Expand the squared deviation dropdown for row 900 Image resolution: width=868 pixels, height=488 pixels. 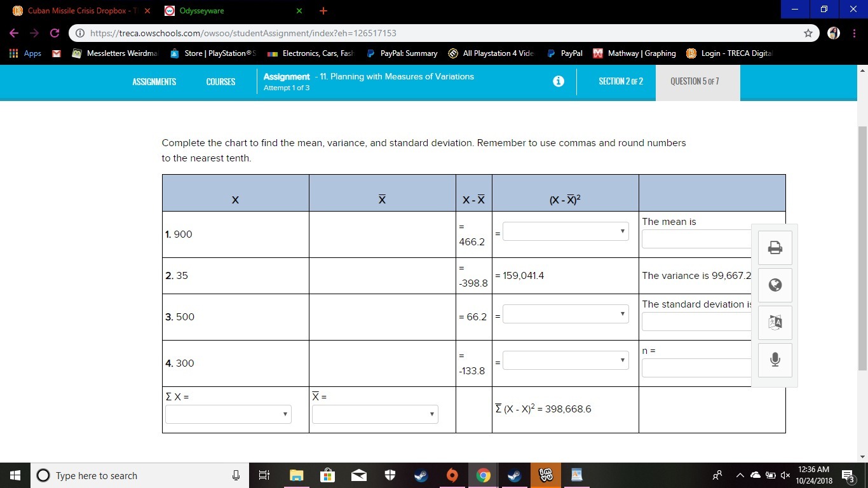click(566, 232)
